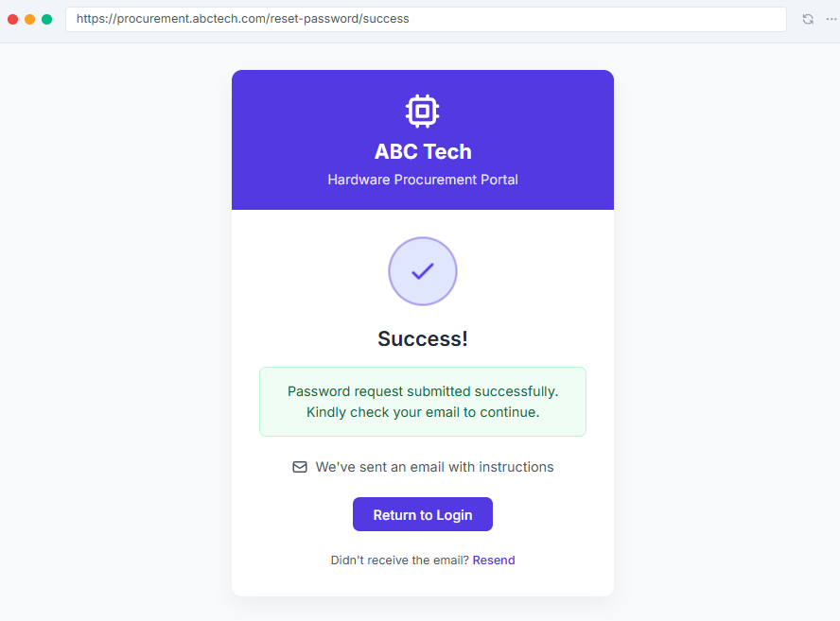The image size is (840, 621).
Task: Resend the password reset email
Action: tap(494, 560)
